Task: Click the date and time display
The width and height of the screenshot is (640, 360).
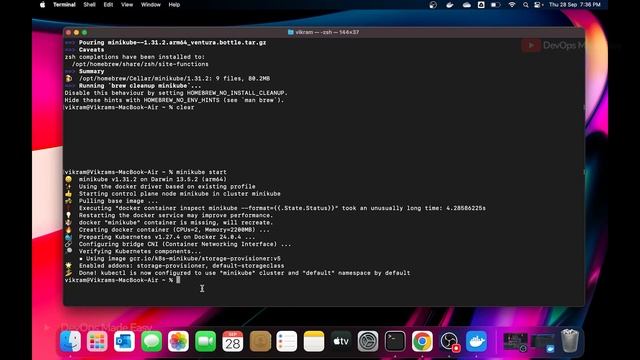Action: pyautogui.click(x=575, y=5)
